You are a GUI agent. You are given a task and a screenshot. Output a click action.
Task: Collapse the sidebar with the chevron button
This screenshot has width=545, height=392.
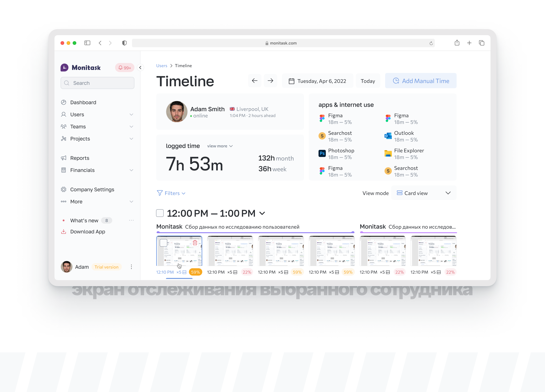tap(140, 68)
